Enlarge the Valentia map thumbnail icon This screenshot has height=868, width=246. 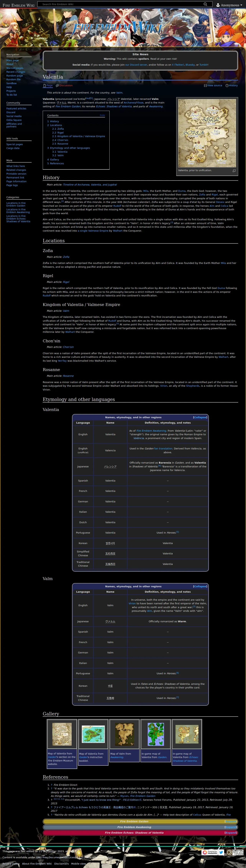coord(234,171)
